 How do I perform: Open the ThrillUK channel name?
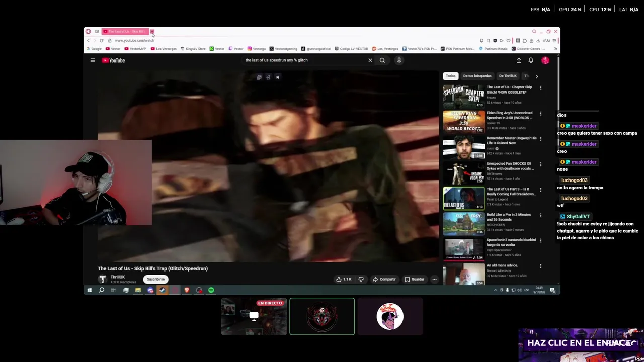click(118, 277)
